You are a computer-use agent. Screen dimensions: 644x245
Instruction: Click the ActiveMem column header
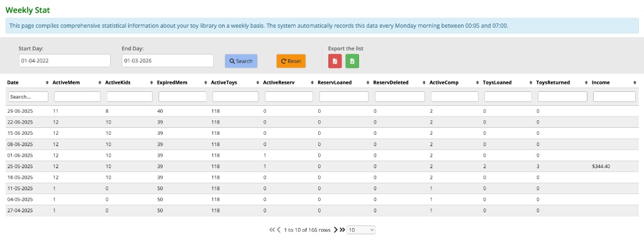pyautogui.click(x=66, y=83)
